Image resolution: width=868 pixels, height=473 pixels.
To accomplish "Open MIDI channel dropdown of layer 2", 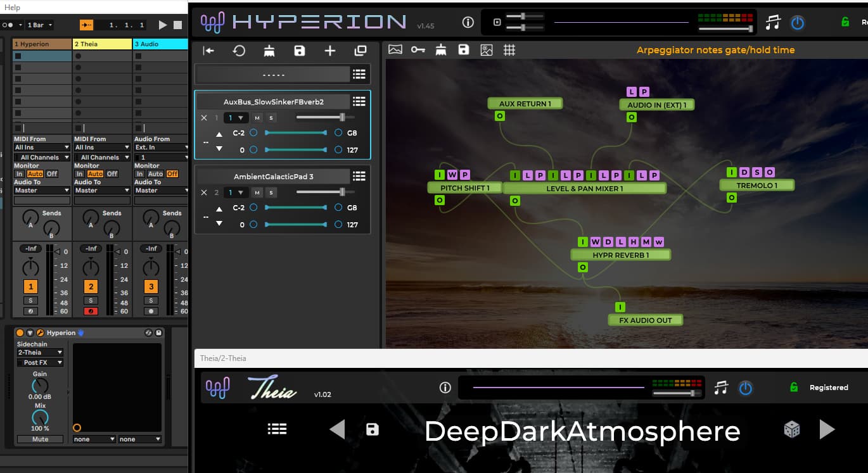I will (x=236, y=192).
